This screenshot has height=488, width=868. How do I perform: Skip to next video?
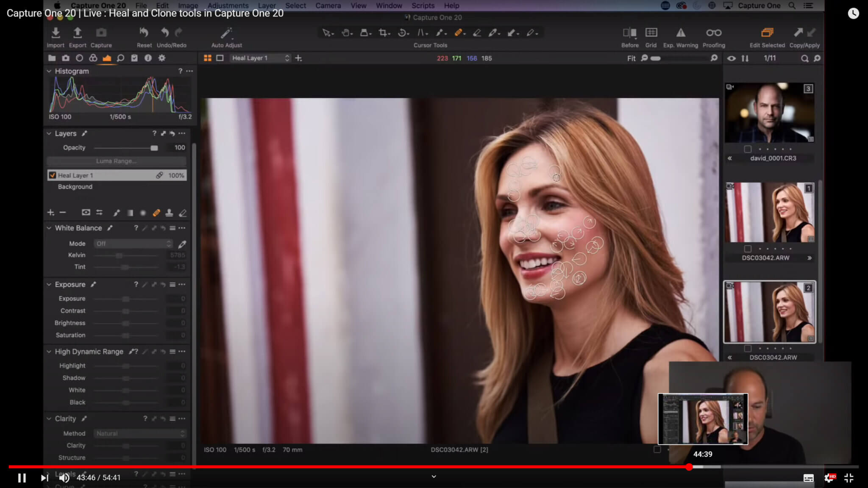point(44,478)
